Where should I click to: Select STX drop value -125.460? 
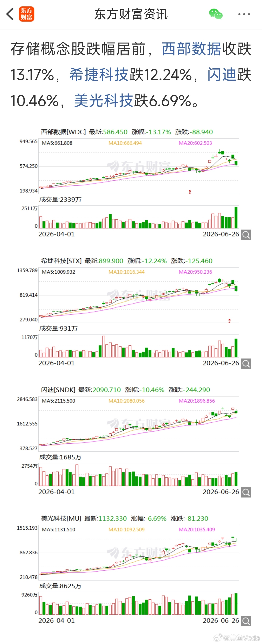[x=199, y=261]
